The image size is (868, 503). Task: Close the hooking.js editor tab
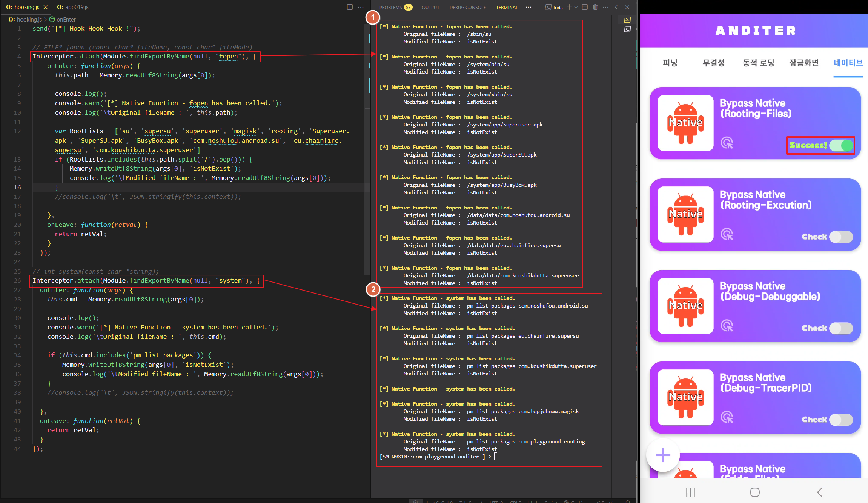46,7
